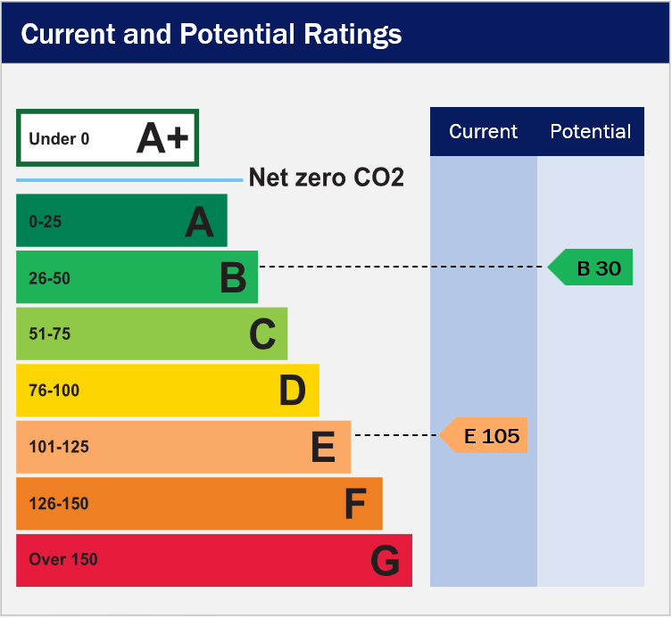Select the dark green A band
The image size is (672, 618).
coord(121,220)
